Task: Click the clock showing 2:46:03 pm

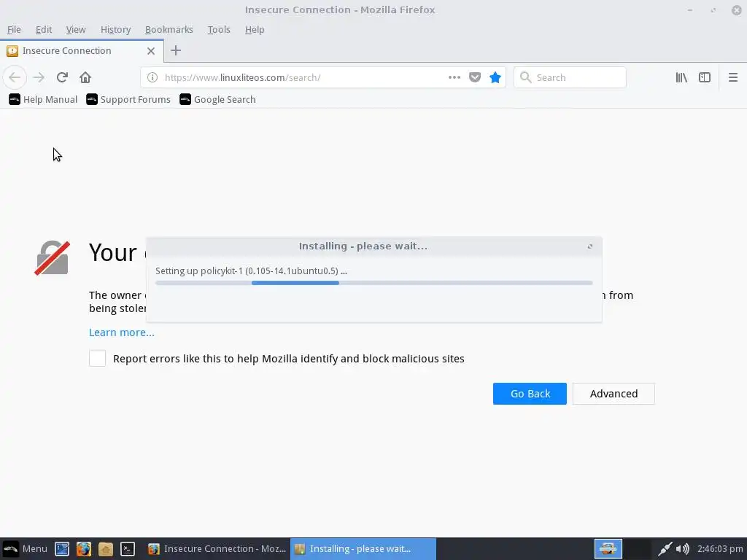Action: coord(720,548)
